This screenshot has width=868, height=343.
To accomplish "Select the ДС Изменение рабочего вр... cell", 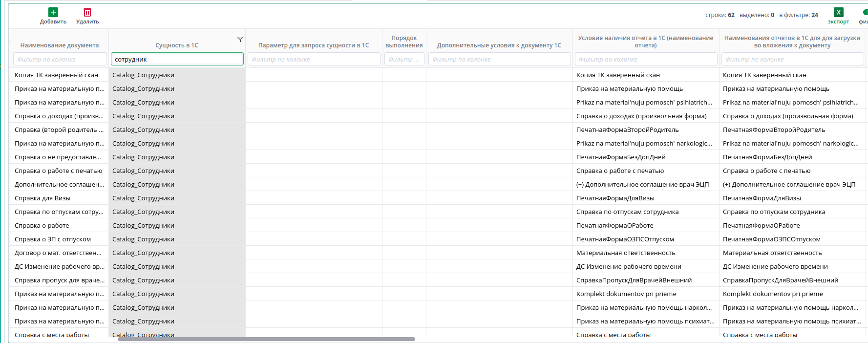I will [x=60, y=266].
